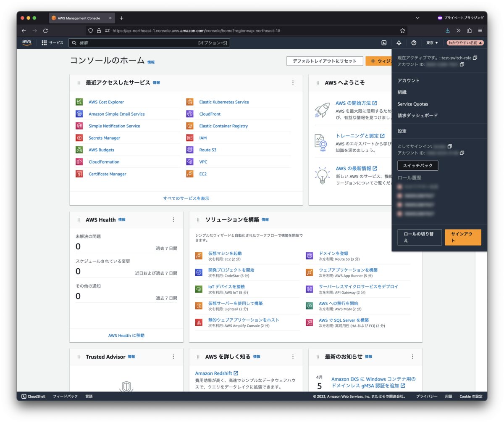Click サーバーレスマイクロサービスをデプロイ link
Viewport: 504px width, 423px height.
click(x=358, y=286)
